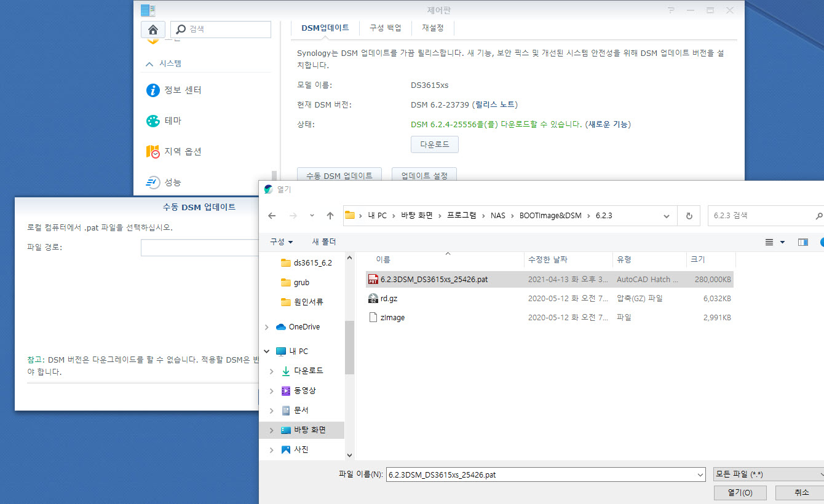The width and height of the screenshot is (824, 504).
Task: Open the file name combo box dropdown
Action: (x=699, y=474)
